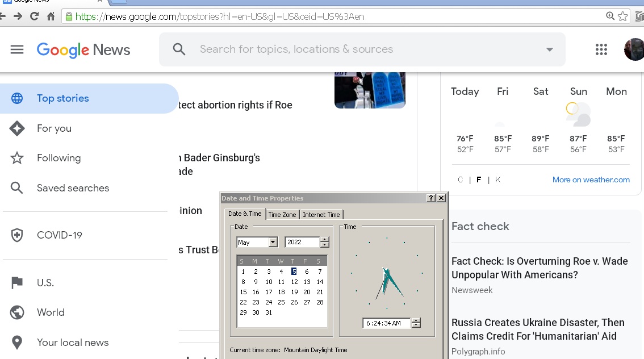Click the U.S. flag icon
The width and height of the screenshot is (644, 359).
(17, 283)
